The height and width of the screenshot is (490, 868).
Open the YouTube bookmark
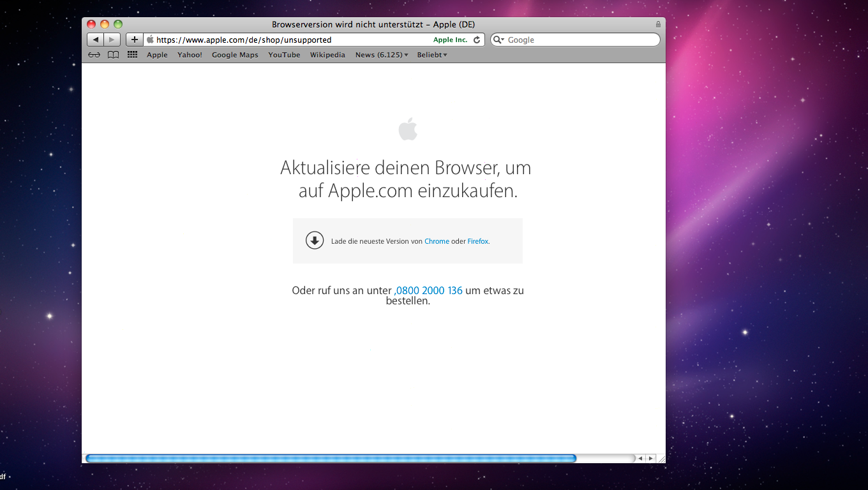pyautogui.click(x=284, y=55)
